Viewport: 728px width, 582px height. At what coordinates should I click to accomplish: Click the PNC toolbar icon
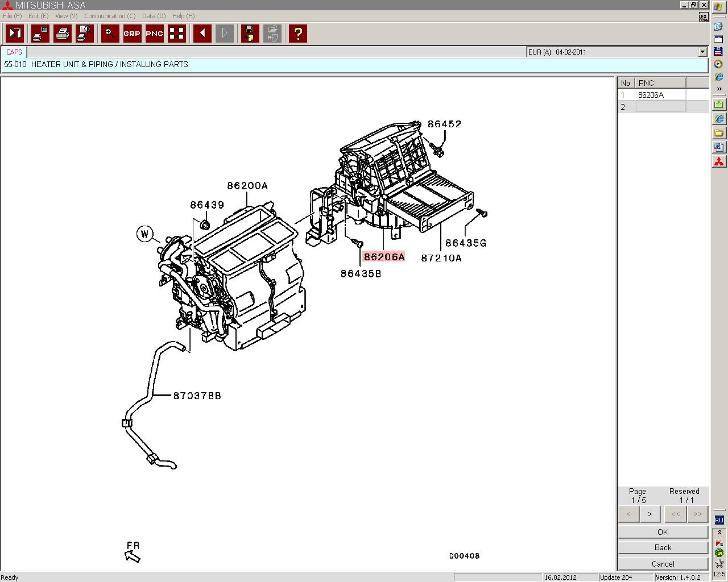click(x=154, y=34)
